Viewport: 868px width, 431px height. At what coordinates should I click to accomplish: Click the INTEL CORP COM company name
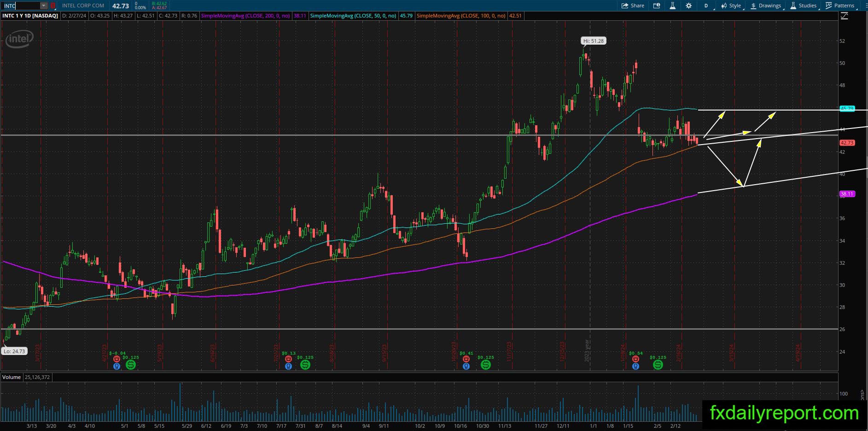coord(83,6)
